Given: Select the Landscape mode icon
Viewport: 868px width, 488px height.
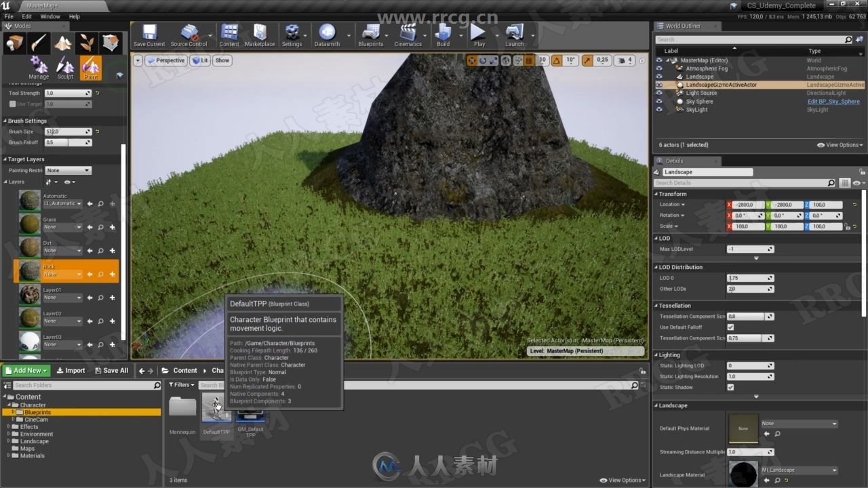Looking at the screenshot, I should point(63,43).
